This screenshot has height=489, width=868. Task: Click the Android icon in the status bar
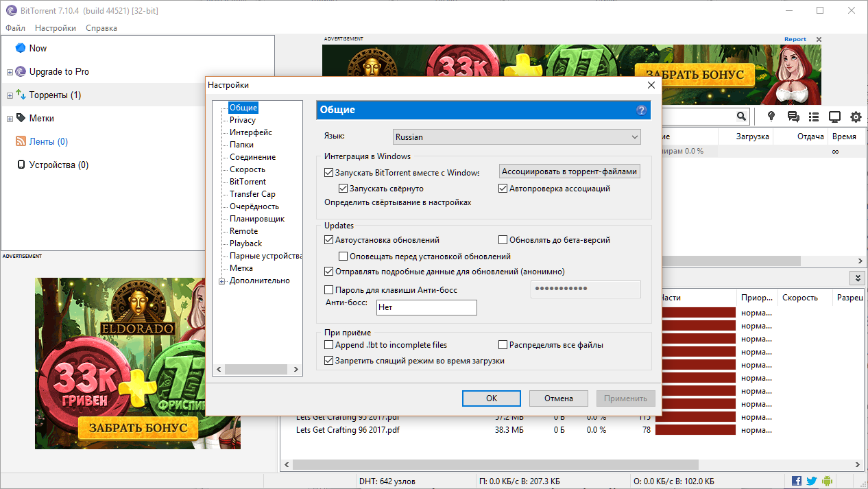pyautogui.click(x=827, y=481)
